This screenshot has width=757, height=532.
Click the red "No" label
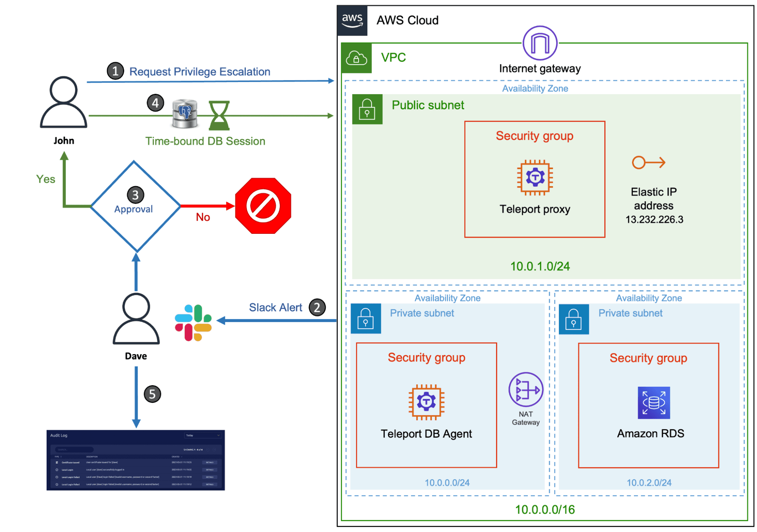click(203, 217)
